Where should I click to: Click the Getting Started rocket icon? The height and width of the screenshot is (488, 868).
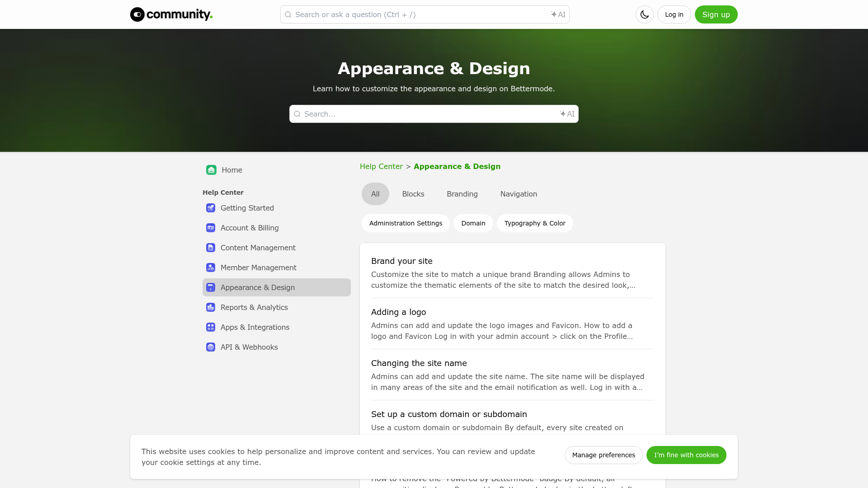pyautogui.click(x=211, y=208)
